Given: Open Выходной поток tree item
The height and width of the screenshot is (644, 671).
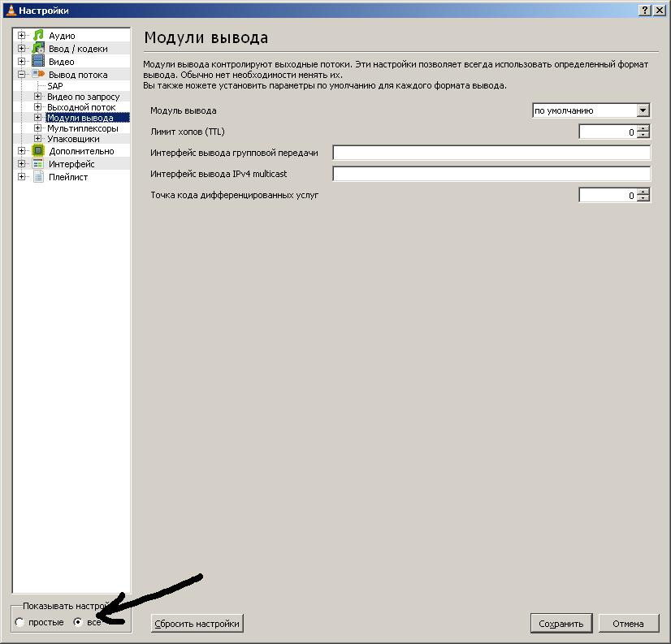Looking at the screenshot, I should [81, 107].
